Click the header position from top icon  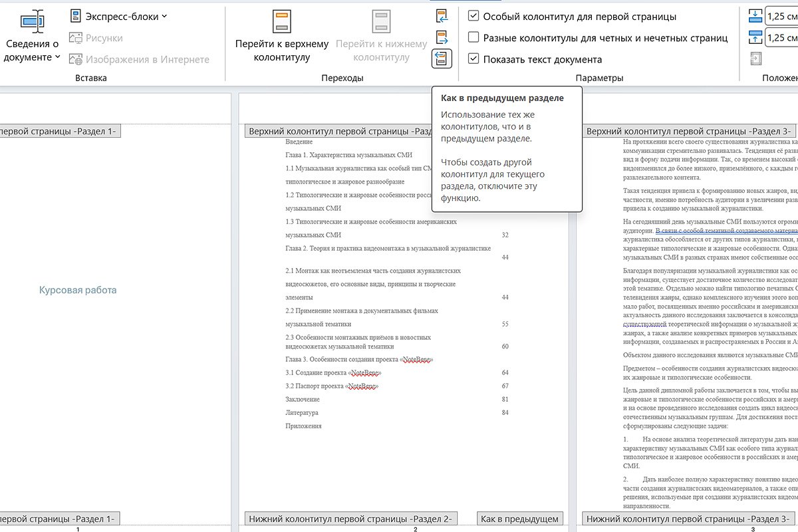[755, 15]
